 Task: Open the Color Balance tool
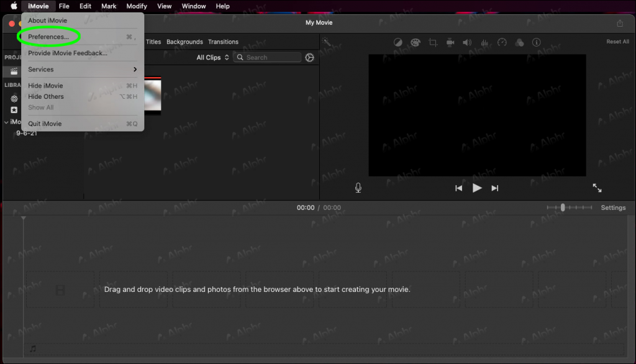397,42
